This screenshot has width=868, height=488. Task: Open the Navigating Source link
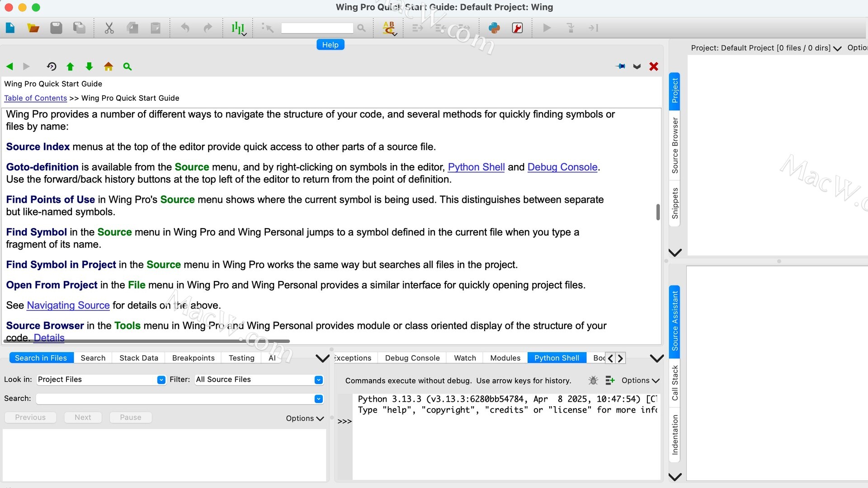pyautogui.click(x=68, y=305)
